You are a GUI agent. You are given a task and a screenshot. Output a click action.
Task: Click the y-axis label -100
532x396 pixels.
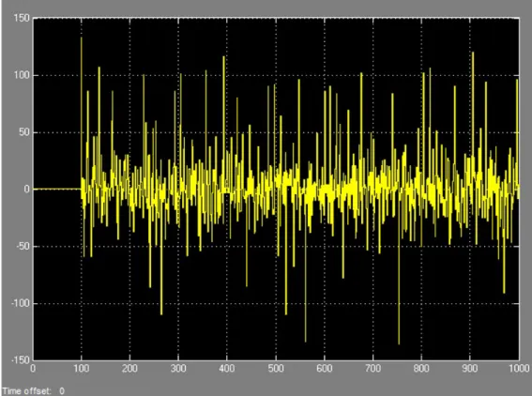tap(21, 303)
